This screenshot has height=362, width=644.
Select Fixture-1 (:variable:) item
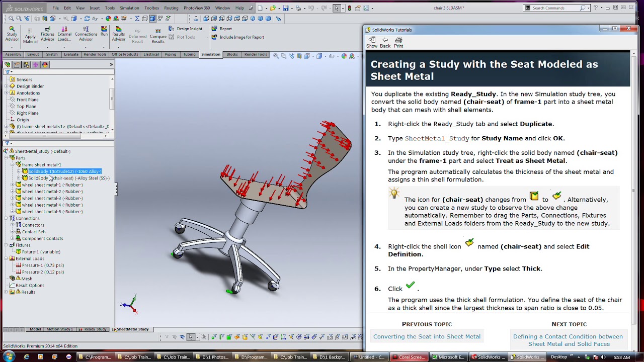pos(41,252)
